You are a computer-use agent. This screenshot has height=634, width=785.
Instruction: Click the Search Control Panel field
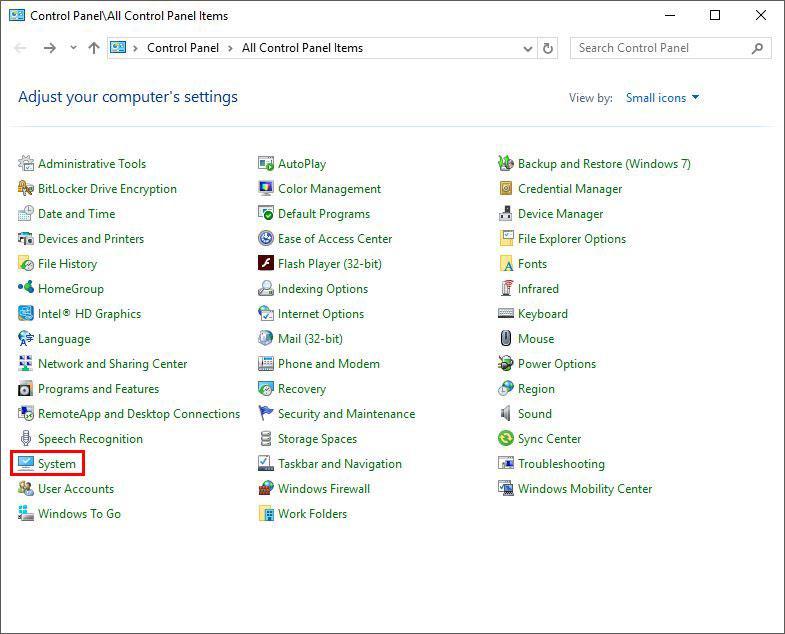[660, 48]
